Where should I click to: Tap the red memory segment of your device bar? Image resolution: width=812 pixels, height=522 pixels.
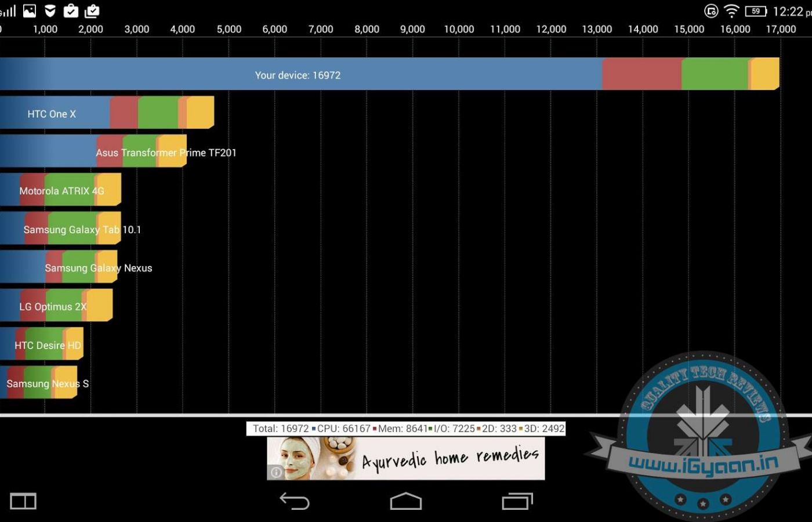coord(641,74)
